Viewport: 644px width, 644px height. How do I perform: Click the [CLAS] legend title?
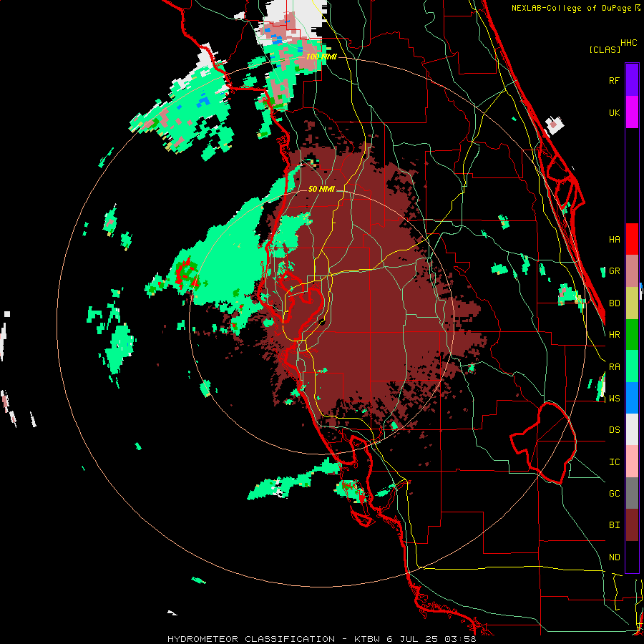coord(605,49)
